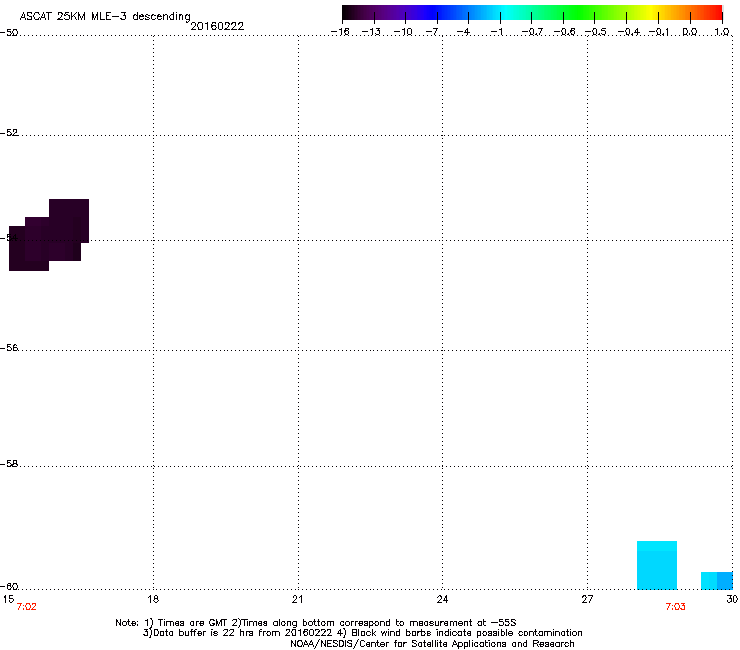Click the longitude axis label '27'

click(587, 599)
